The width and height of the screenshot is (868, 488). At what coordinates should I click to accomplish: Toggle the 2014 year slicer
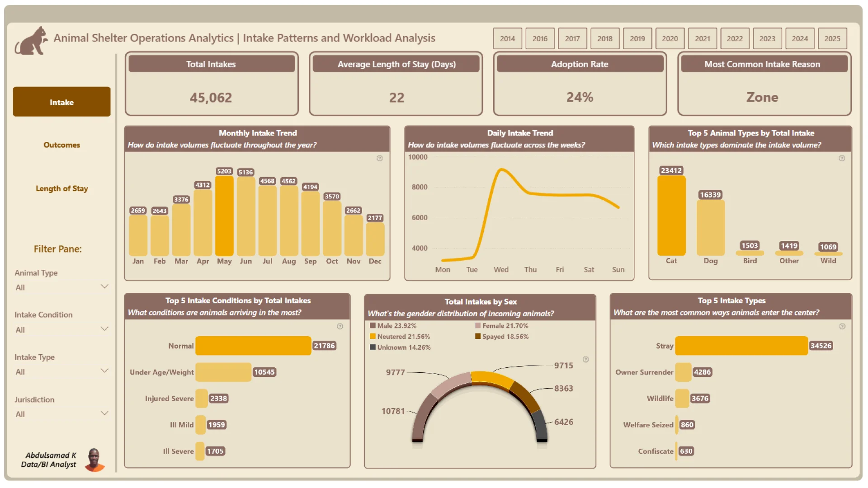point(507,39)
